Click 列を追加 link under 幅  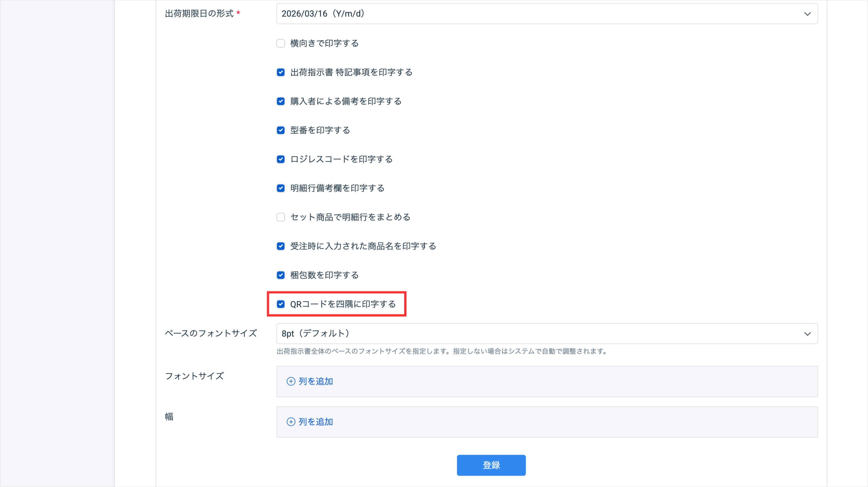click(x=315, y=422)
